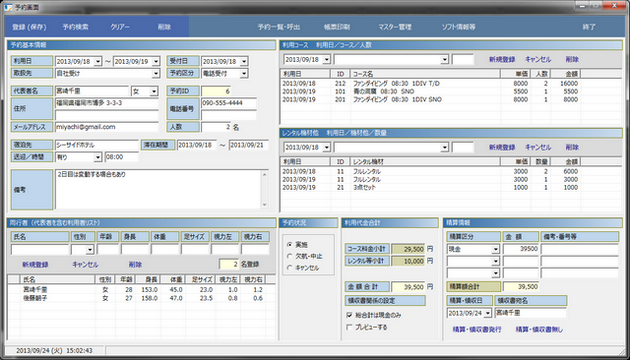This screenshot has height=360, width=630.
Task: Click the 領収書関係の設定 button
Action: point(385,301)
